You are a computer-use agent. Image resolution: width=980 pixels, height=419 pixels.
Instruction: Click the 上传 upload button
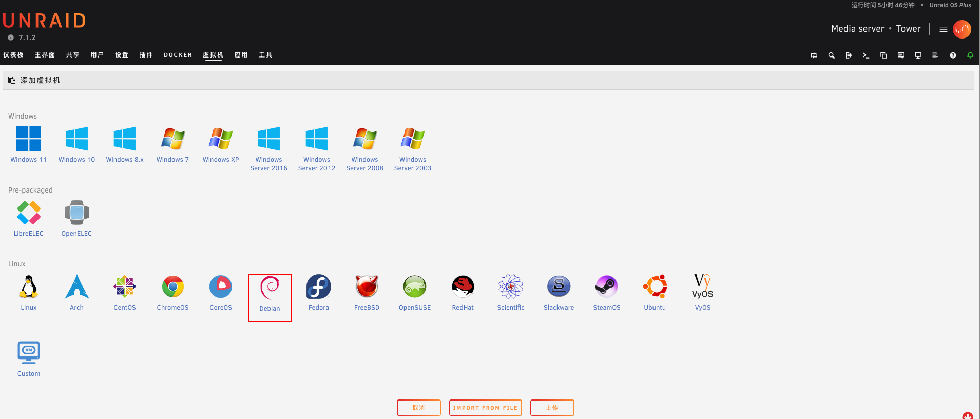click(x=552, y=408)
